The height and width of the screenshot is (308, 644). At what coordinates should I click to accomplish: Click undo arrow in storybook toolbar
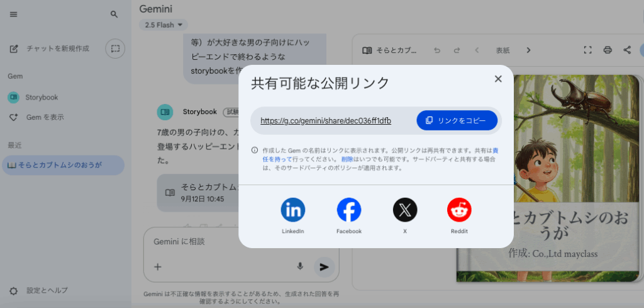pos(437,50)
